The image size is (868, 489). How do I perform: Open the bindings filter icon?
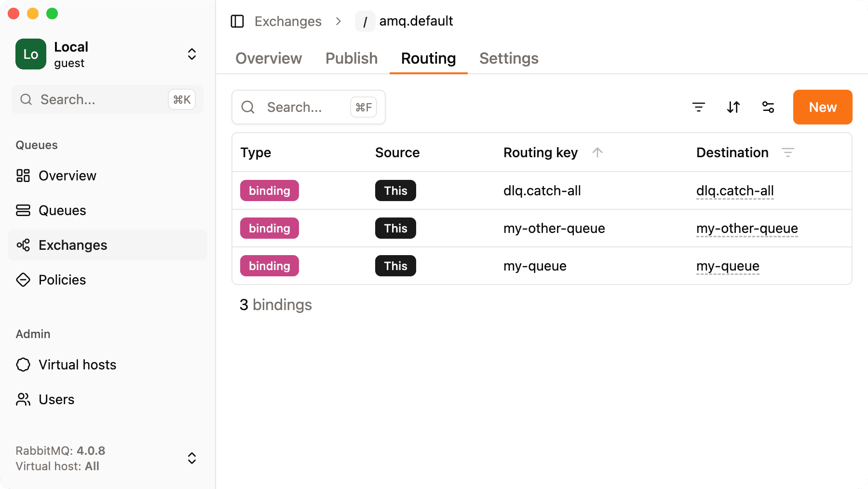tap(699, 107)
